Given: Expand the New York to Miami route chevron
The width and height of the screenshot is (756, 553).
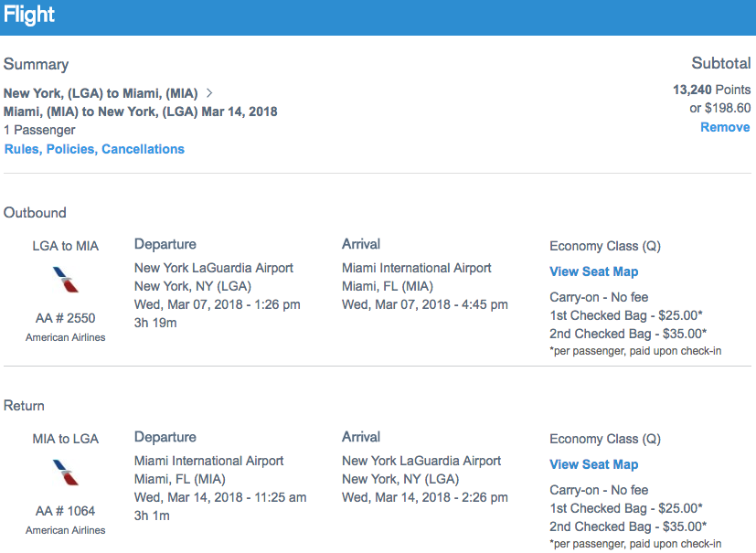Looking at the screenshot, I should 210,93.
